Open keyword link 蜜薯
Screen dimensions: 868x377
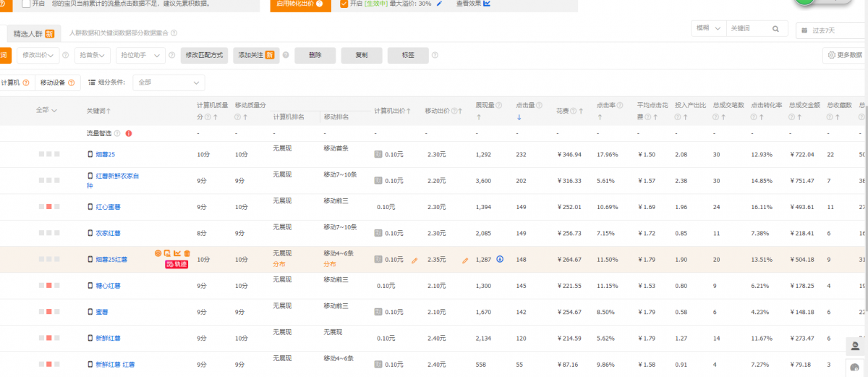click(101, 312)
